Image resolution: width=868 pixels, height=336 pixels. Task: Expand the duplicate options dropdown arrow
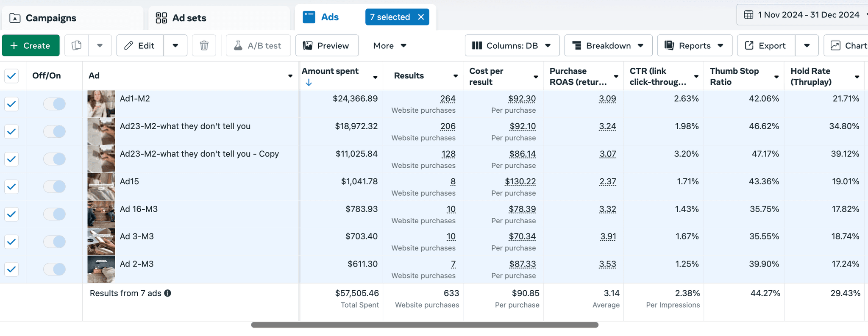coord(100,45)
